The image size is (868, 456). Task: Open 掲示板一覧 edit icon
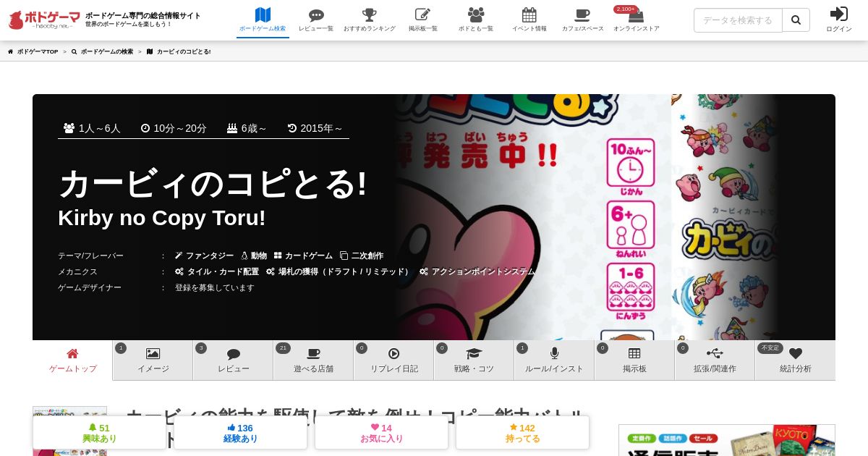(x=423, y=14)
